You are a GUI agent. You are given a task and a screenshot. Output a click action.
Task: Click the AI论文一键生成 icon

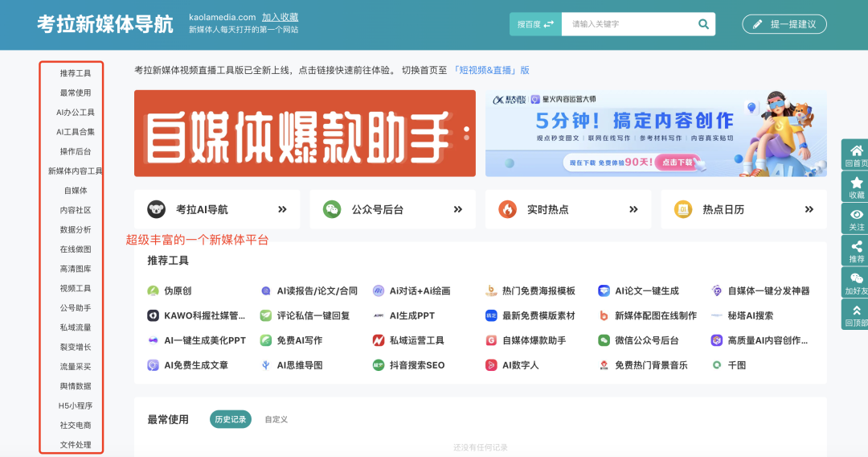tap(604, 290)
